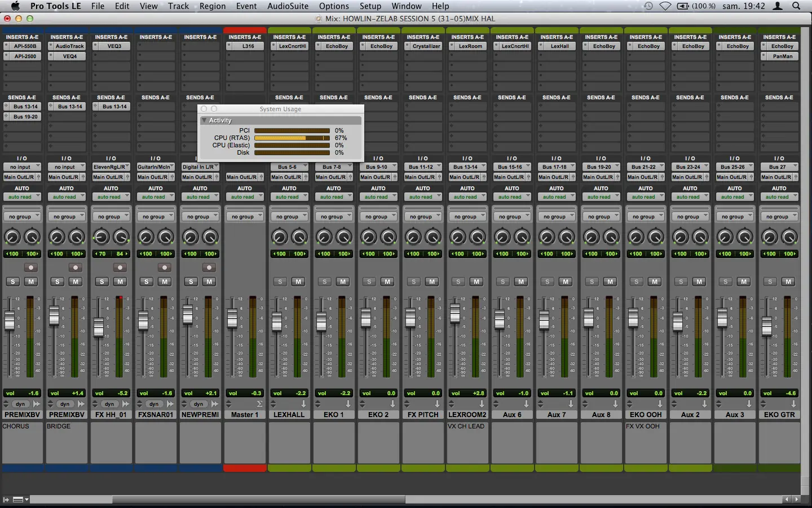
Task: Toggle mute on the EKO GTR track
Action: [x=788, y=282]
